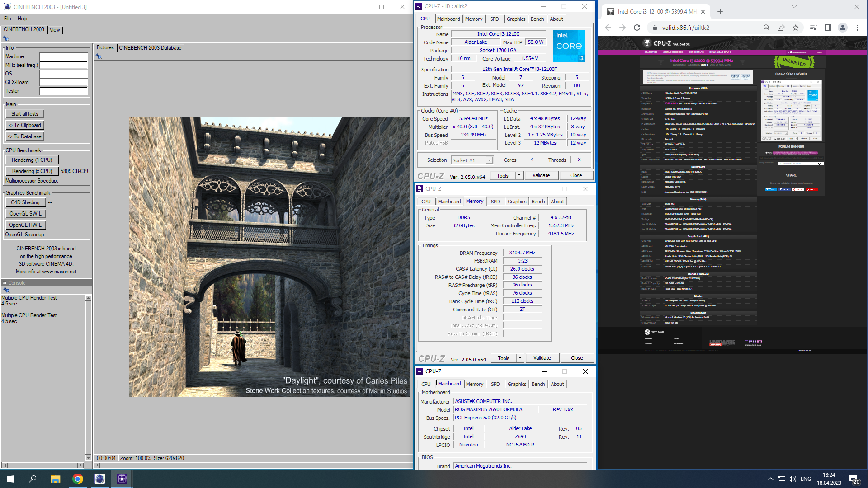The width and height of the screenshot is (868, 488).
Task: Click the pin icon above the rendered picture
Action: pyautogui.click(x=99, y=56)
